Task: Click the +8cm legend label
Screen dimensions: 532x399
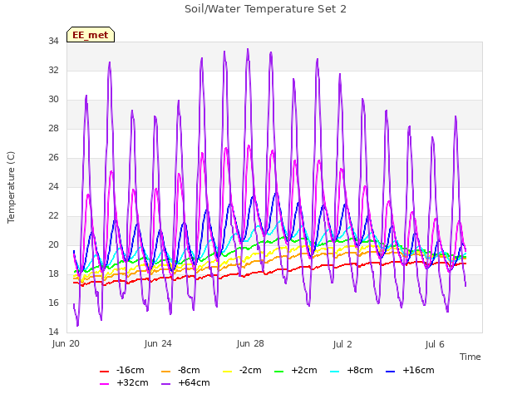Action: tap(360, 370)
